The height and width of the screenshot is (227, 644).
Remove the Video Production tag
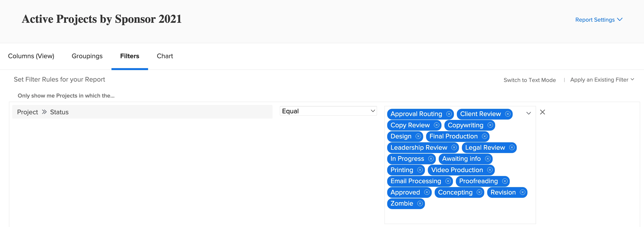click(490, 170)
